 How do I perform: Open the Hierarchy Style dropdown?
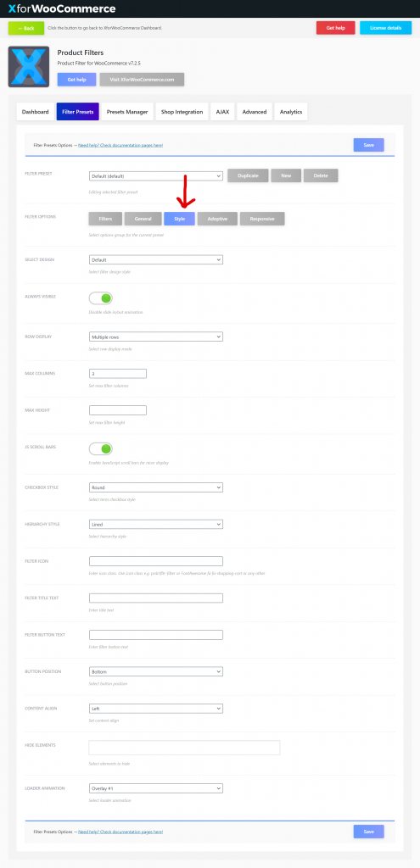click(x=156, y=524)
